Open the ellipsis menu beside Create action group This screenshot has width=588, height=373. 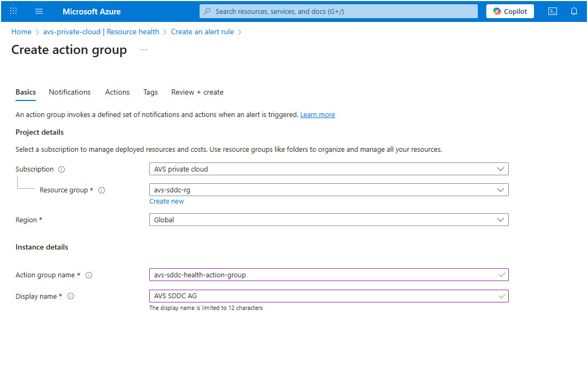click(144, 50)
